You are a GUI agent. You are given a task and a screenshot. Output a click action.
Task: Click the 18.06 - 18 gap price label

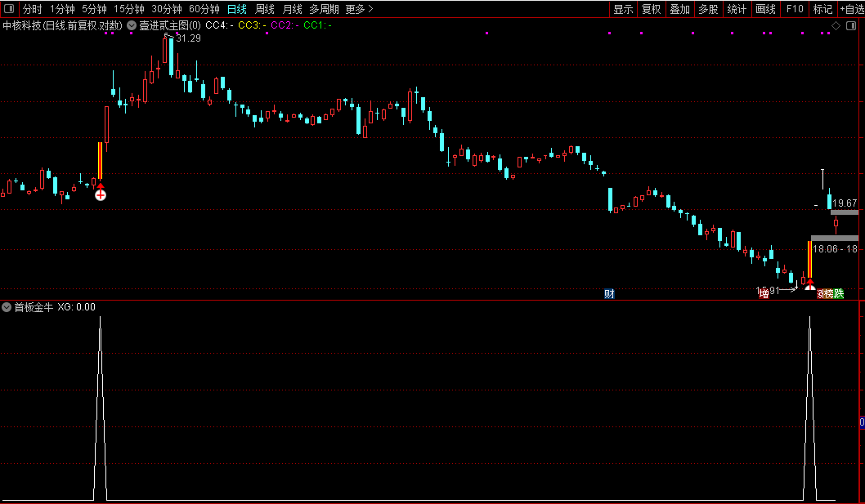pyautogui.click(x=836, y=249)
